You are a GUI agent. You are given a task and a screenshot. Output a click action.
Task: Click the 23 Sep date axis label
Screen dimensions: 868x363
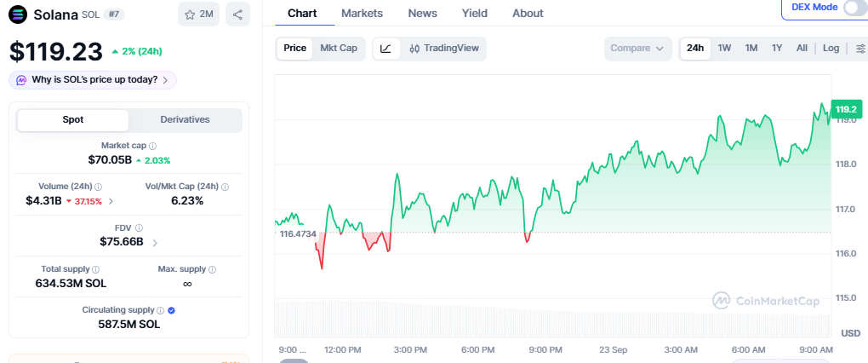[x=613, y=349]
